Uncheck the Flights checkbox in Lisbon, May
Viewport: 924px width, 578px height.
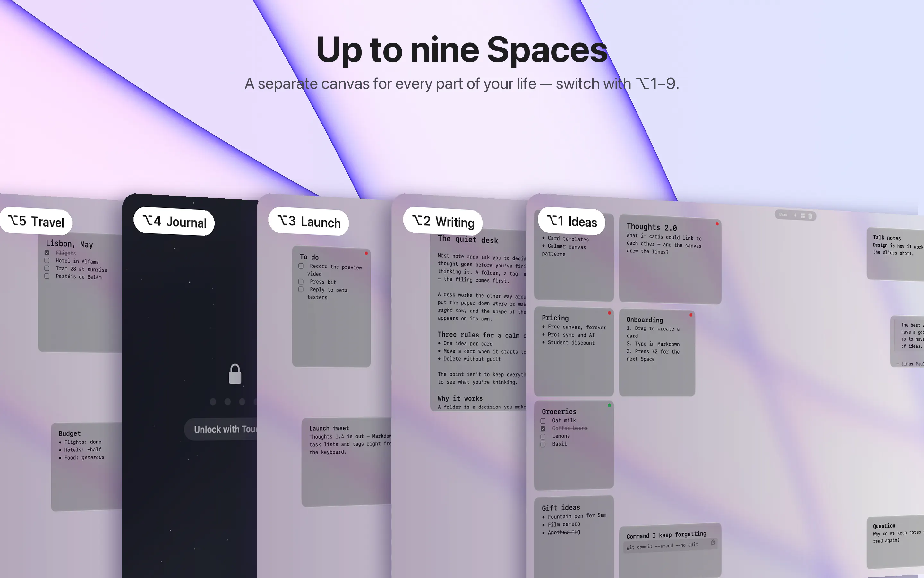click(47, 253)
